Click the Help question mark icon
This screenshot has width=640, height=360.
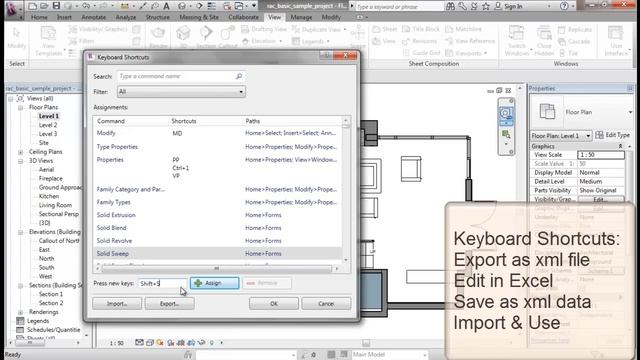click(x=564, y=6)
